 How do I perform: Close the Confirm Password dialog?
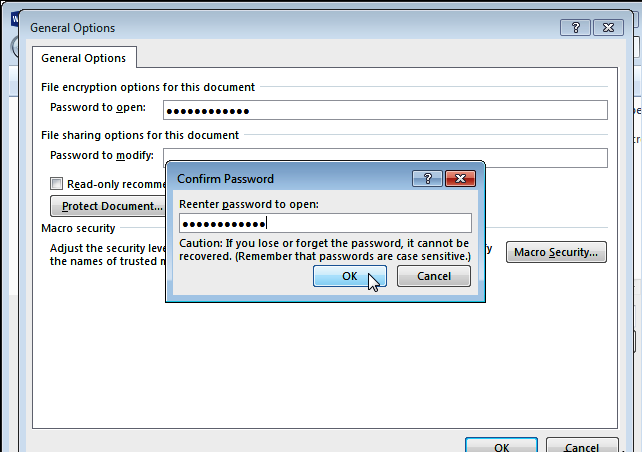tap(460, 179)
